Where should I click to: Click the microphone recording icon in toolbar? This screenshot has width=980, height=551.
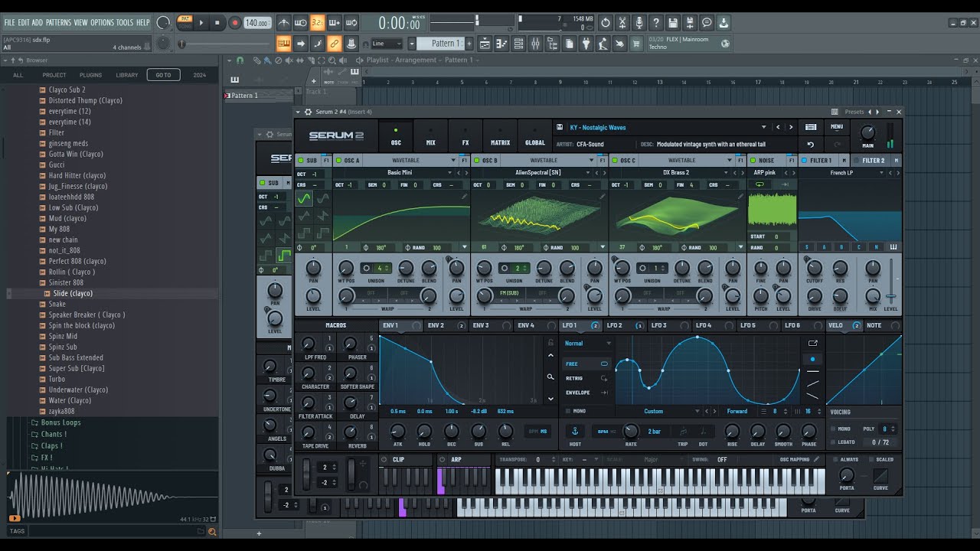pos(639,23)
